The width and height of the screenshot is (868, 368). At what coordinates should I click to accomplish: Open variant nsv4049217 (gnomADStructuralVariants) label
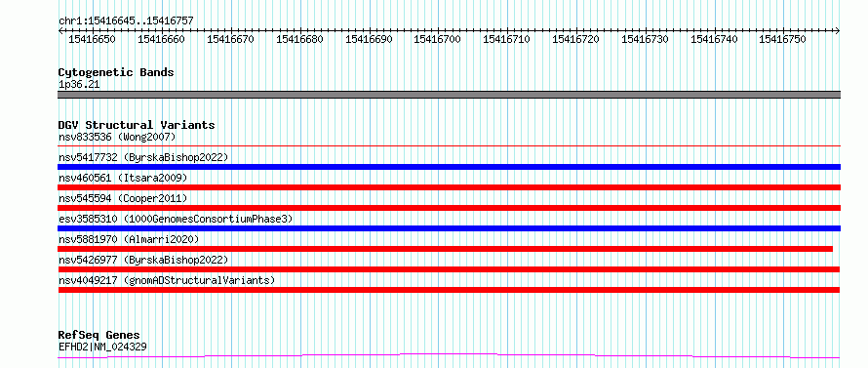pos(167,280)
